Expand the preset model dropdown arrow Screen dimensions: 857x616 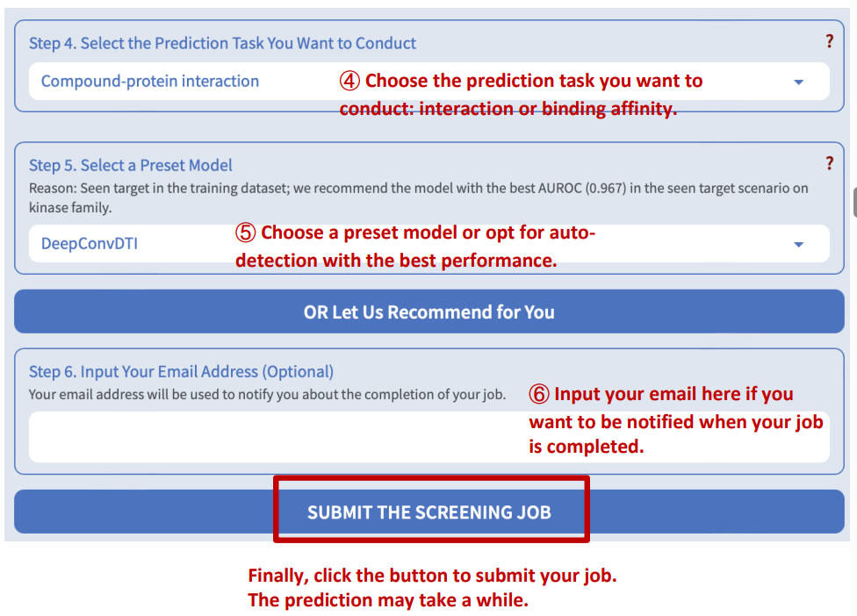point(798,244)
